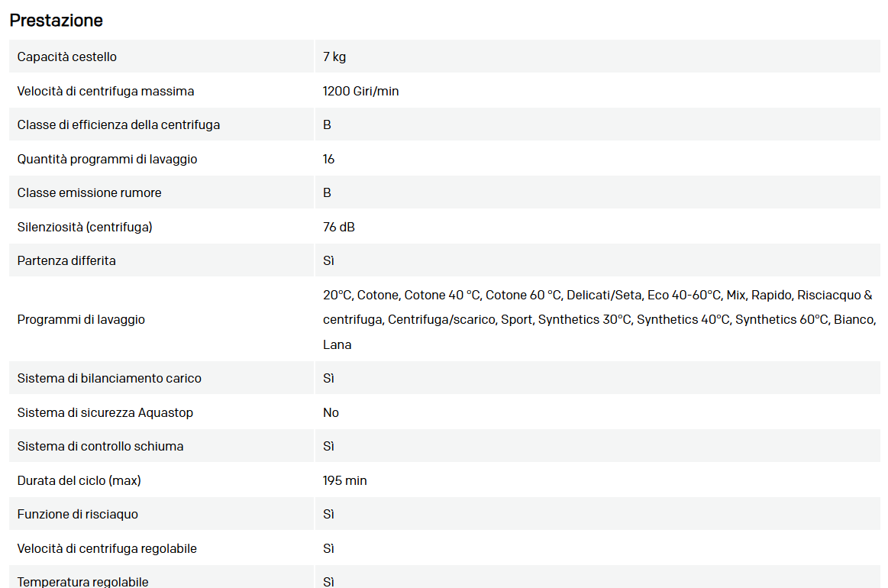This screenshot has height=588, width=888.
Task: Click Classe di efficienza della centrifuga label
Action: 118,125
